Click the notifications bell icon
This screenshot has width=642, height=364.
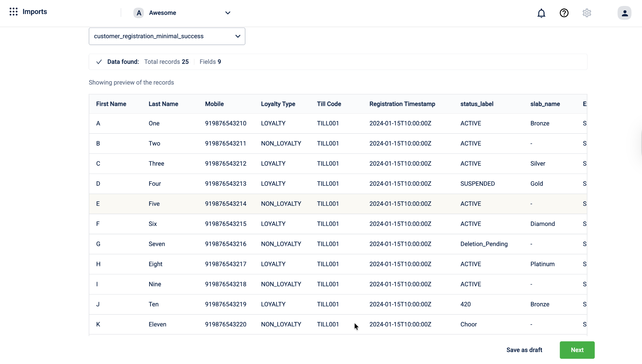541,13
